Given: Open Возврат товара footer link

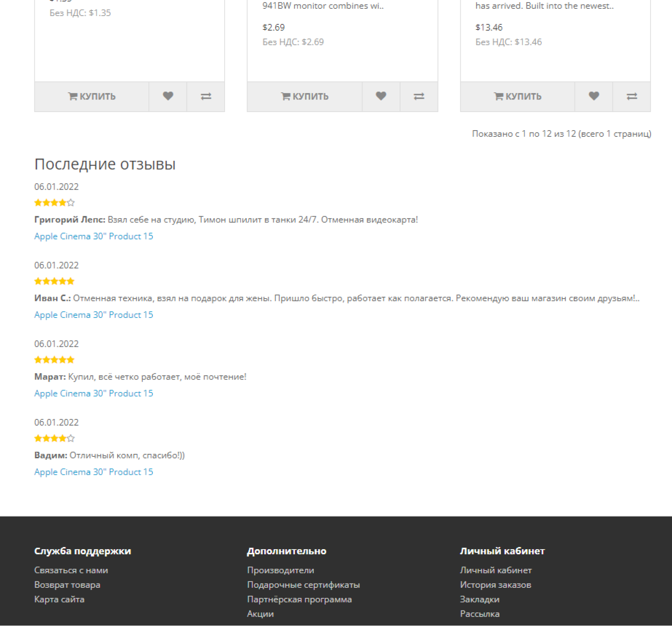Looking at the screenshot, I should (67, 585).
